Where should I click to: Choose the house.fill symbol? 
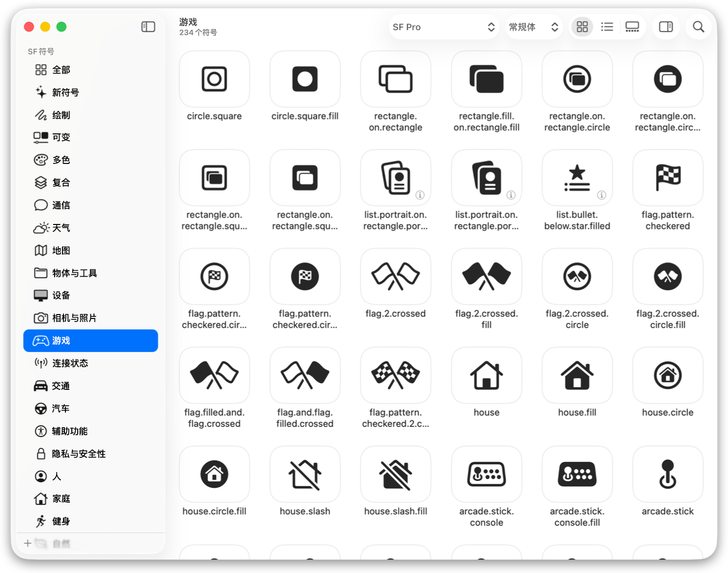point(577,376)
